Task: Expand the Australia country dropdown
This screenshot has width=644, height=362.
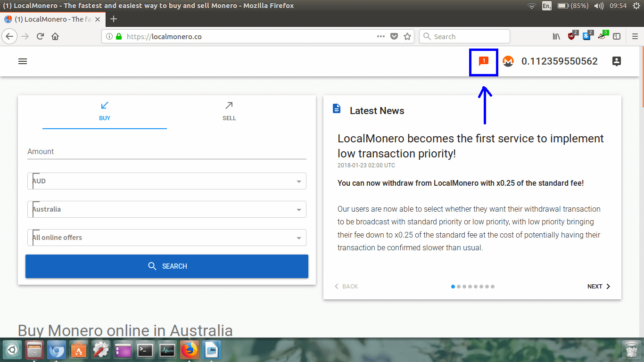Action: click(x=167, y=209)
